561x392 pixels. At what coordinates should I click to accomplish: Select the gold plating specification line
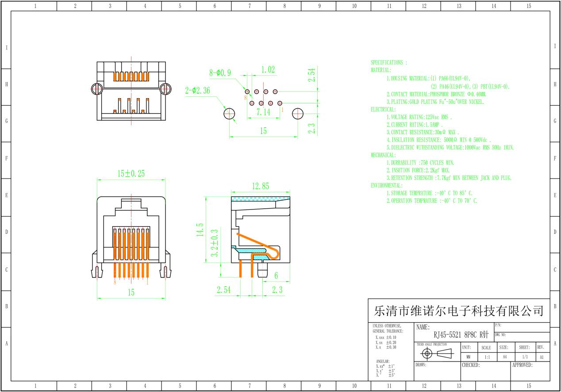pyautogui.click(x=435, y=102)
